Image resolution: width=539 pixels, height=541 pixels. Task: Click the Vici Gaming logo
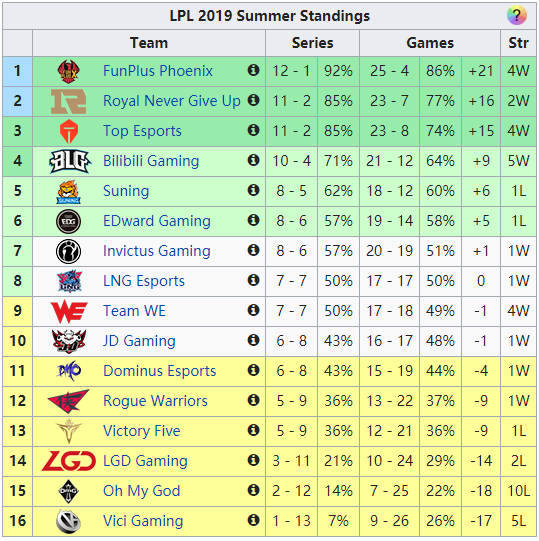pyautogui.click(x=68, y=521)
